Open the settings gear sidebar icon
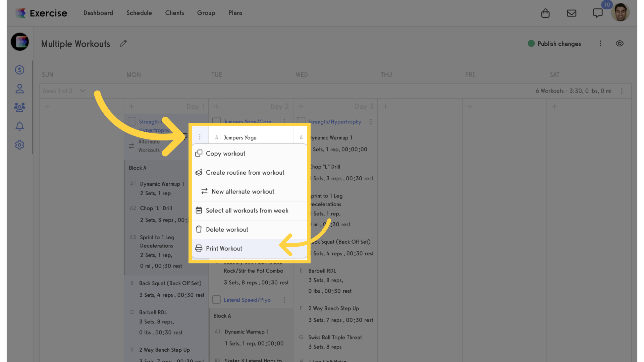This screenshot has width=644, height=362. 19,145
